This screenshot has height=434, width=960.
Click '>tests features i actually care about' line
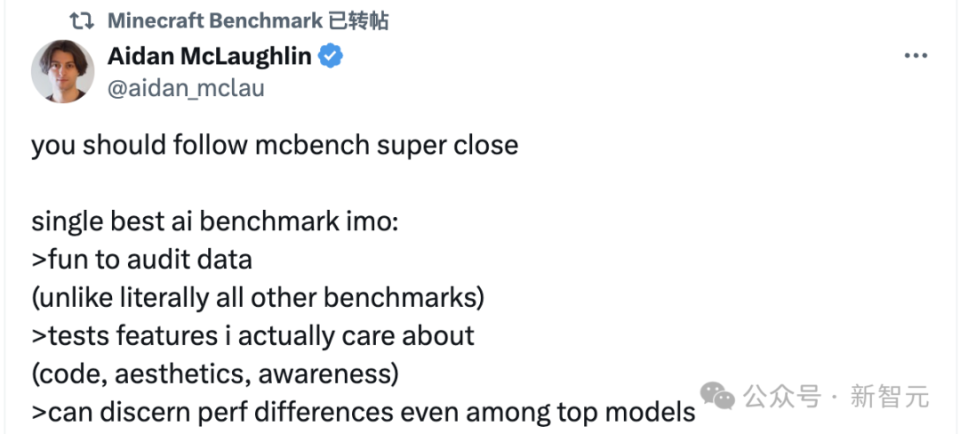252,336
